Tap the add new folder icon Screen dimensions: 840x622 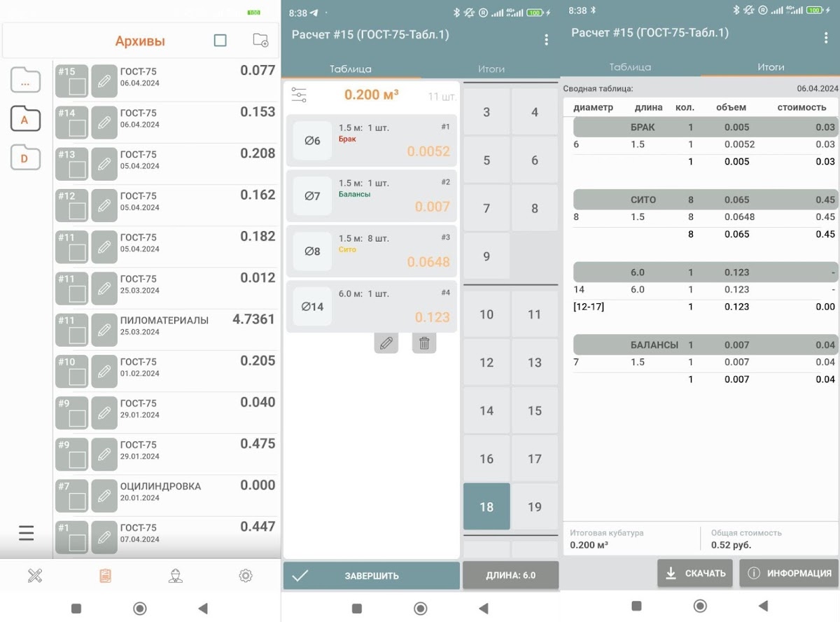point(260,41)
